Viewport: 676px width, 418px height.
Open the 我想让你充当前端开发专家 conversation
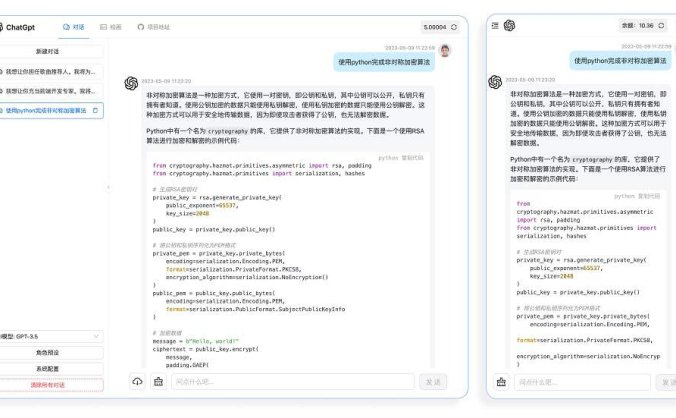(51, 91)
